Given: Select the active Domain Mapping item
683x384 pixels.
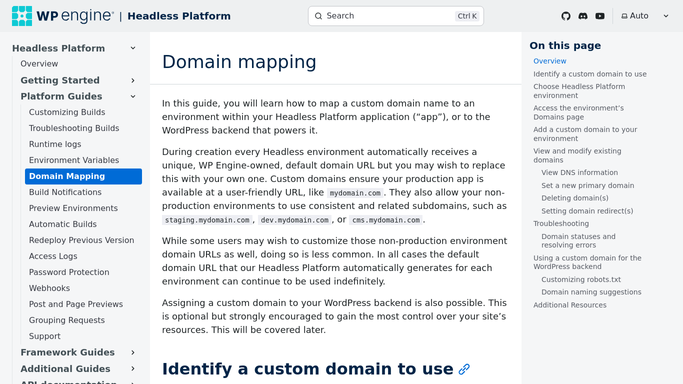Looking at the screenshot, I should coord(83,176).
